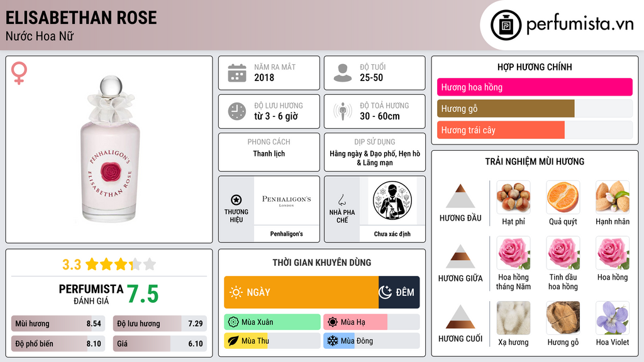The width and height of the screenshot is (644, 362).
Task: Click the projection value 30 - 60cm
Action: 380,116
